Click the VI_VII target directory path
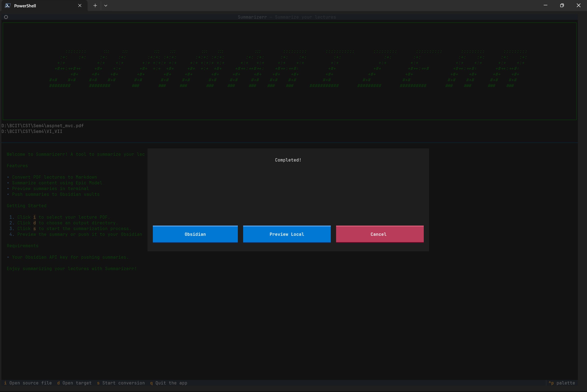 click(32, 131)
